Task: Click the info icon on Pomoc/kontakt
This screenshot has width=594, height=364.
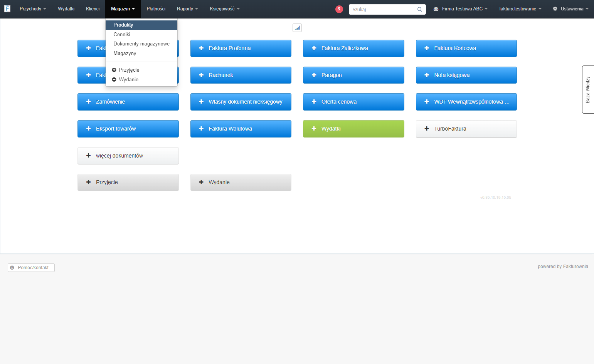Action: point(12,268)
